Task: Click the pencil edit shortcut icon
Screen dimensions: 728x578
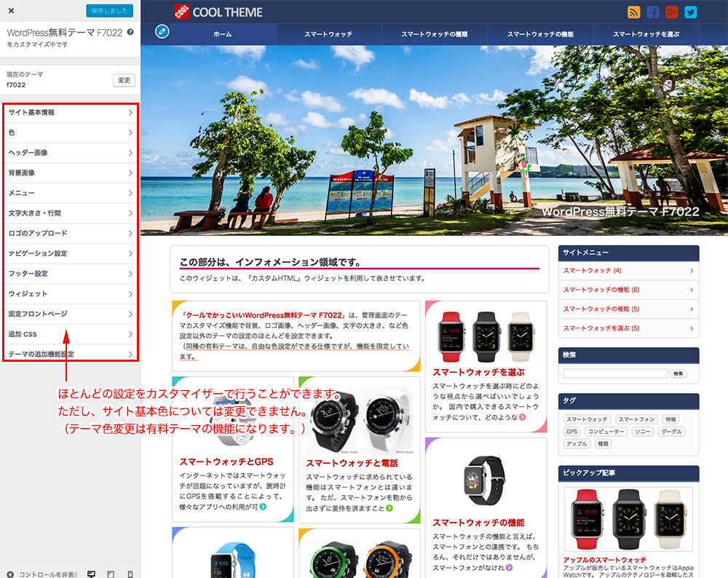Action: (x=162, y=31)
